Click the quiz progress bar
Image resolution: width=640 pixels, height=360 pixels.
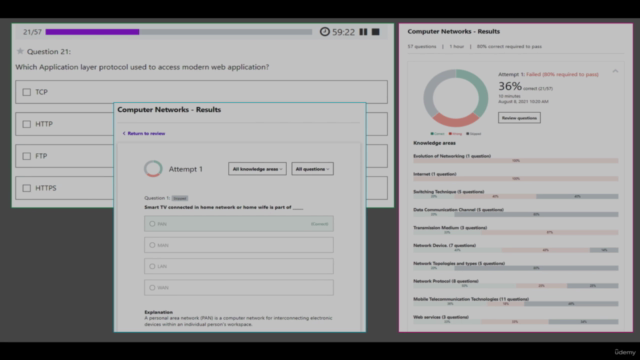[x=179, y=32]
